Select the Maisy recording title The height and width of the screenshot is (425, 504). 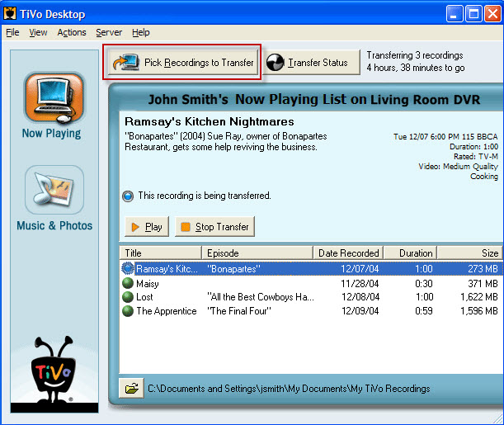pos(147,284)
